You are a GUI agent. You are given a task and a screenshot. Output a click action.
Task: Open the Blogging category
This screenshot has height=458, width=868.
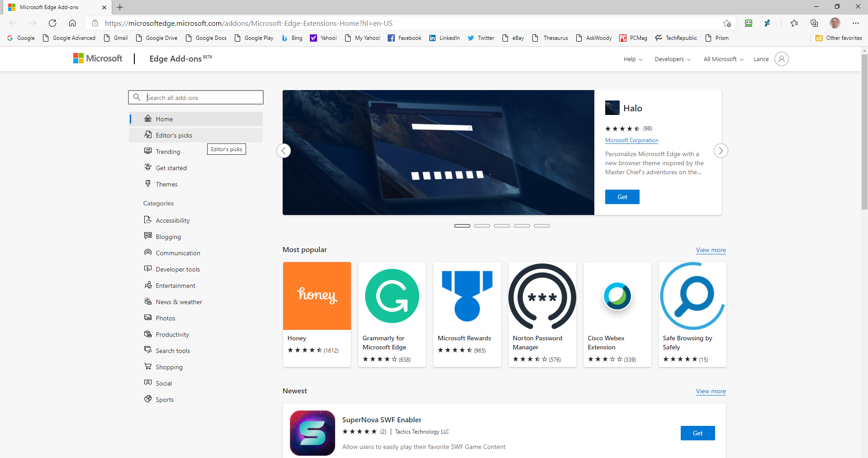196,237
